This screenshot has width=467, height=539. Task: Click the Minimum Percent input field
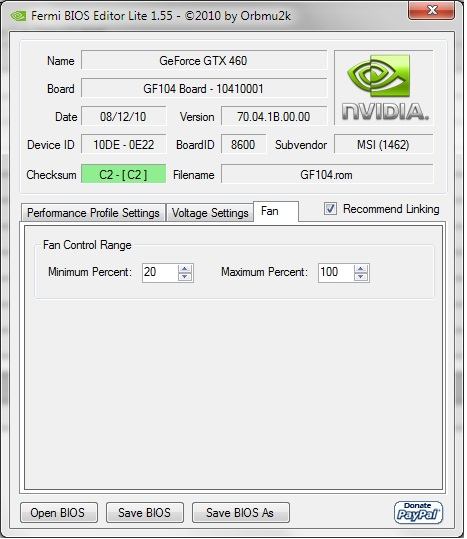pos(160,273)
